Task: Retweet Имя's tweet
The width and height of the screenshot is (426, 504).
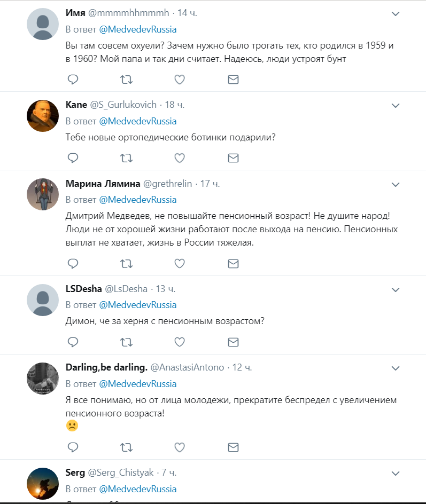Action: (x=126, y=80)
